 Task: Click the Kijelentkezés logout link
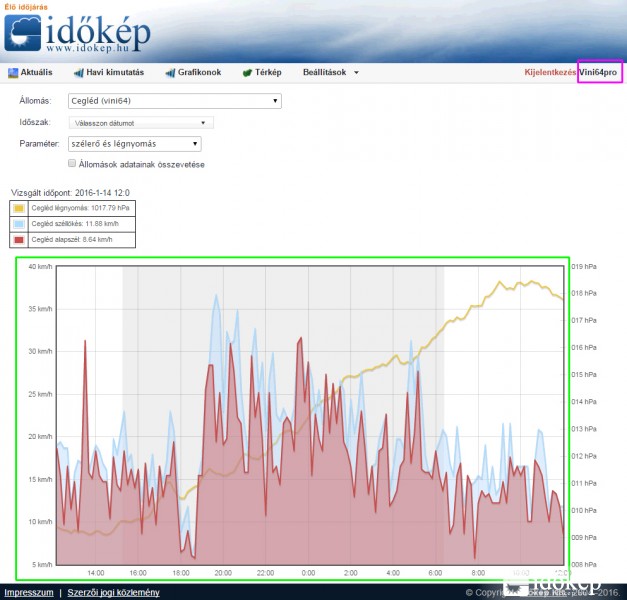pos(550,73)
